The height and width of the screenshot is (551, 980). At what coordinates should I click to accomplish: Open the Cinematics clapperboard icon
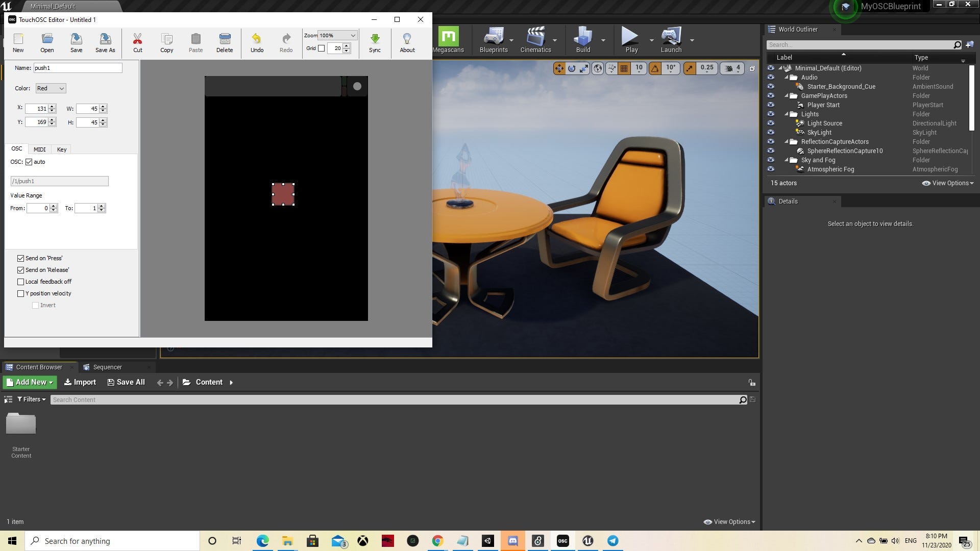tap(535, 37)
